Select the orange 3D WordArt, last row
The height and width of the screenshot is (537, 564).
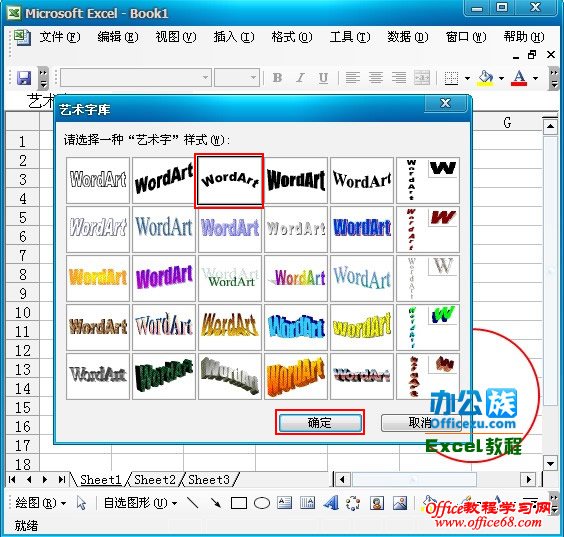click(296, 376)
